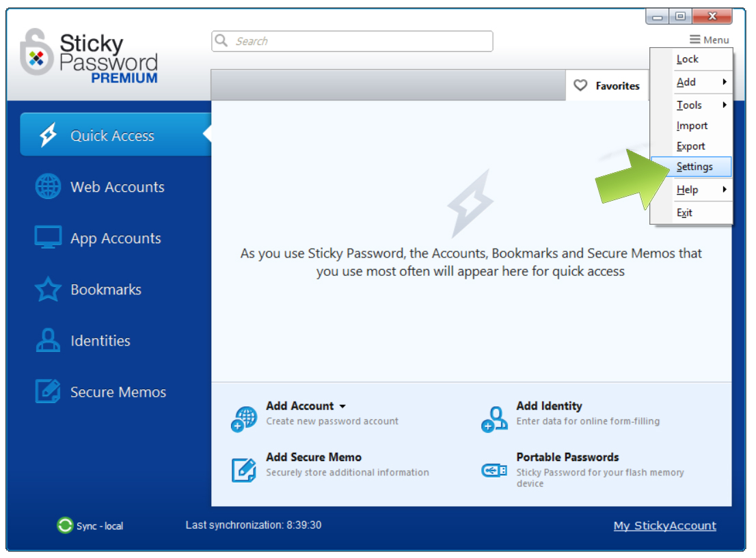Click the Web Accounts globe icon
The width and height of the screenshot is (756, 558).
coord(48,186)
